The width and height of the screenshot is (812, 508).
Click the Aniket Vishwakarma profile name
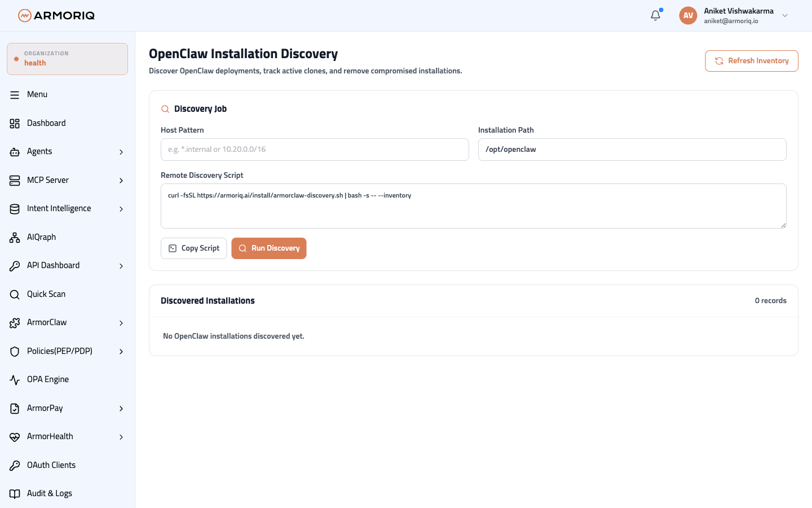pyautogui.click(x=739, y=11)
